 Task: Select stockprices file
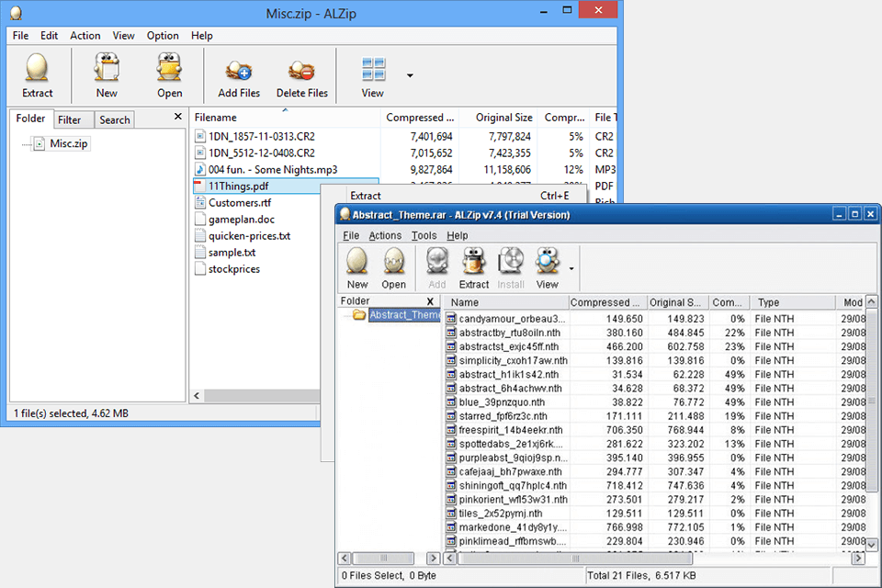(234, 269)
